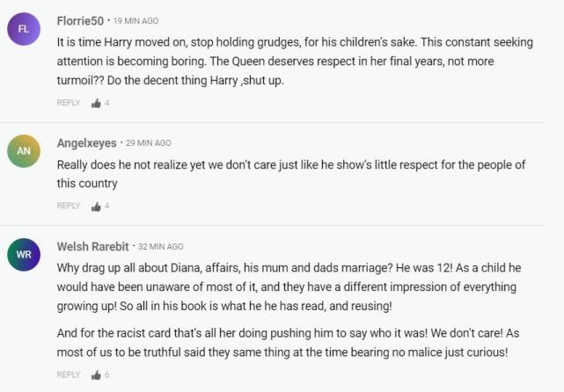
Task: Open Florrie50's username profile
Action: (x=80, y=21)
